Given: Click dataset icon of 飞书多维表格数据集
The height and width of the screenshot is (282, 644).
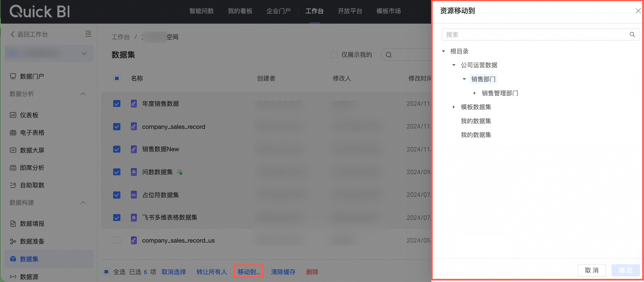Looking at the screenshot, I should click(x=134, y=218).
